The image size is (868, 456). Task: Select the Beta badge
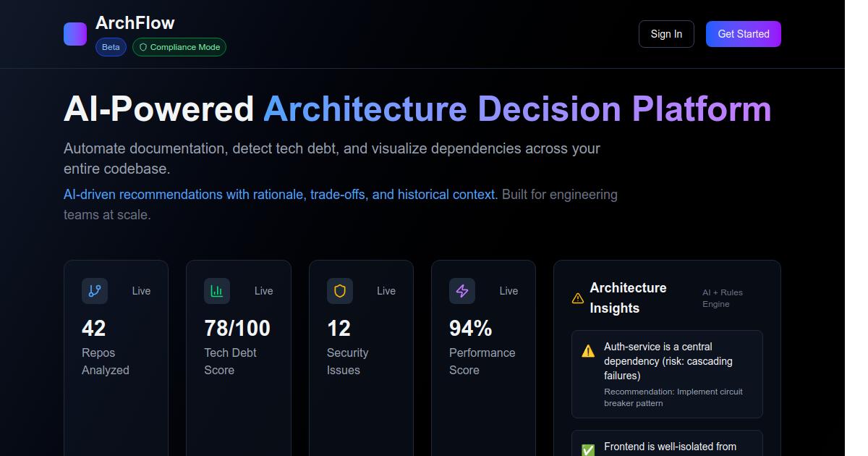110,46
